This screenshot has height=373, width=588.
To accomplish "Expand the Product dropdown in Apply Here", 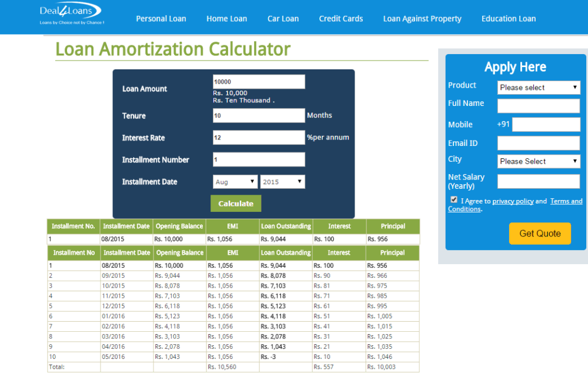I will (539, 88).
